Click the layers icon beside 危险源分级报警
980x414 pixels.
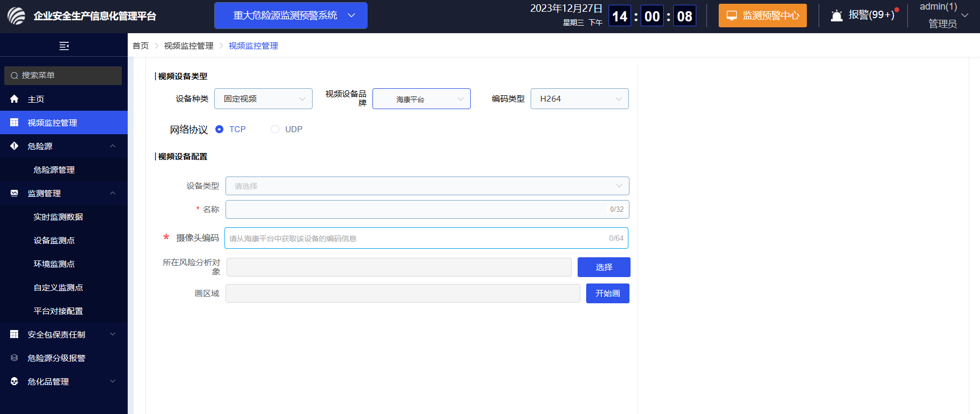click(x=14, y=358)
